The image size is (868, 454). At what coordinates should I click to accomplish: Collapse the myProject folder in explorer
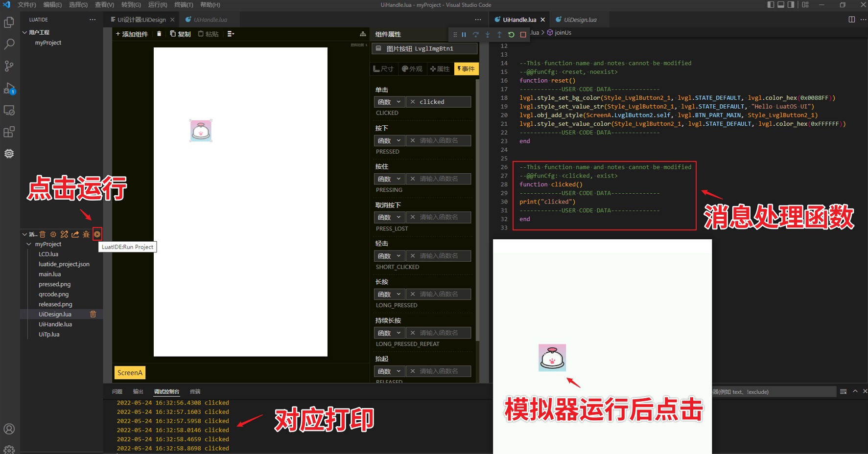pos(28,244)
